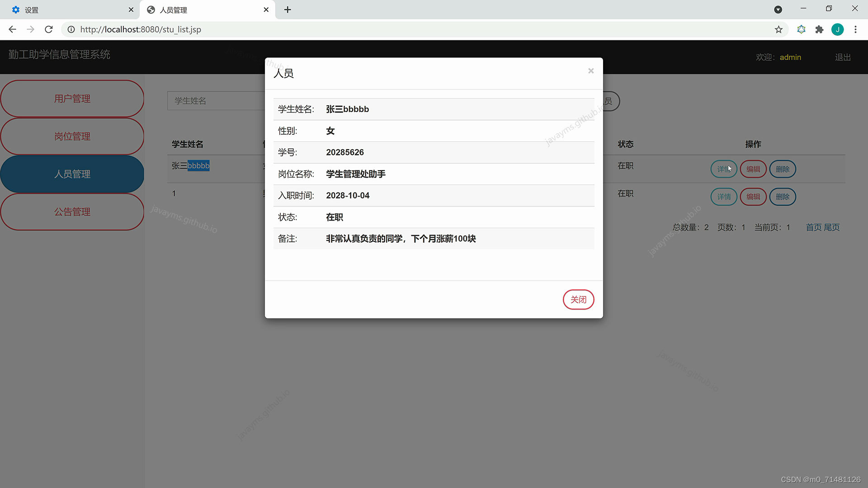
Task: Click 编辑 for the 张三bbbbb row
Action: 753,169
